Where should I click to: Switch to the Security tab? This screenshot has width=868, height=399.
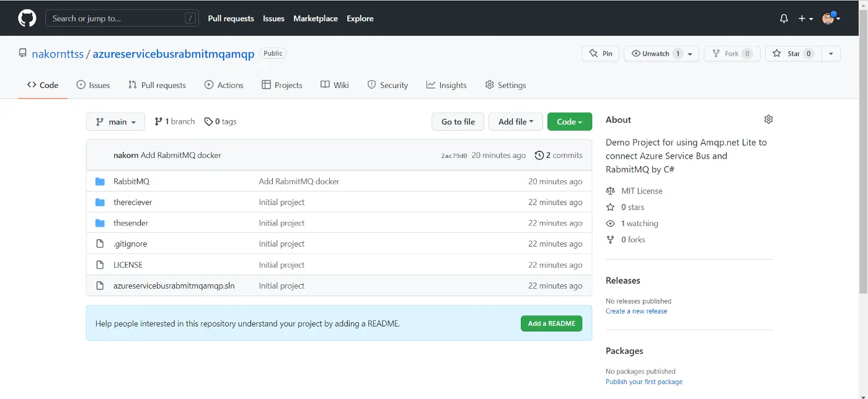[387, 85]
